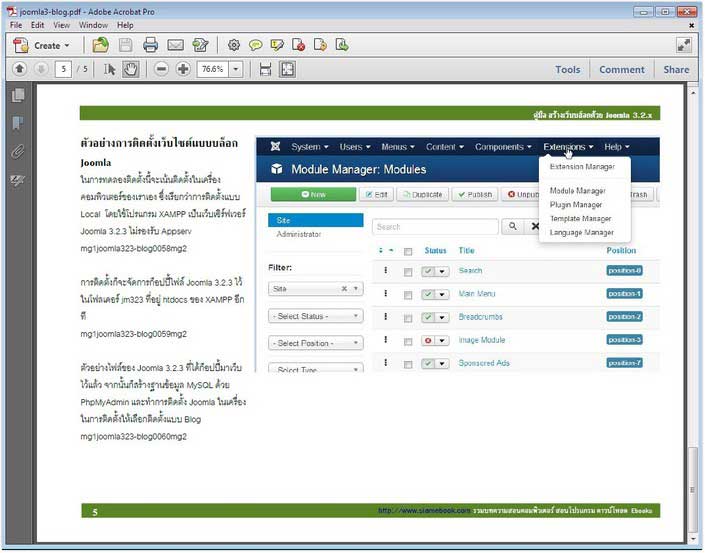Click the text 'mg1joomla323-blog0060mg2'
Viewport: 705px width, 553px height.
click(134, 437)
